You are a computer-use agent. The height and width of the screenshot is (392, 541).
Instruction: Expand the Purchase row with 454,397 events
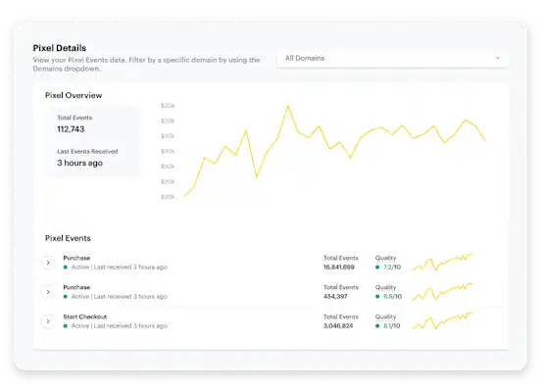(48, 292)
